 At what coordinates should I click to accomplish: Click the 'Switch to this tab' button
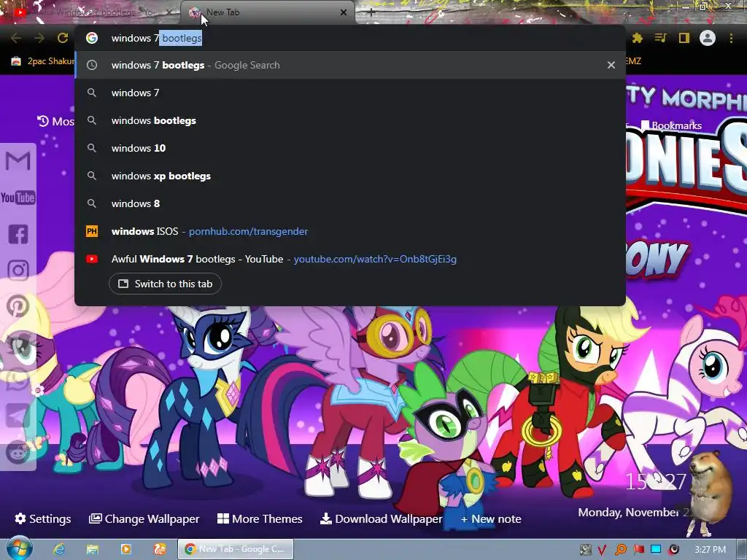(165, 284)
